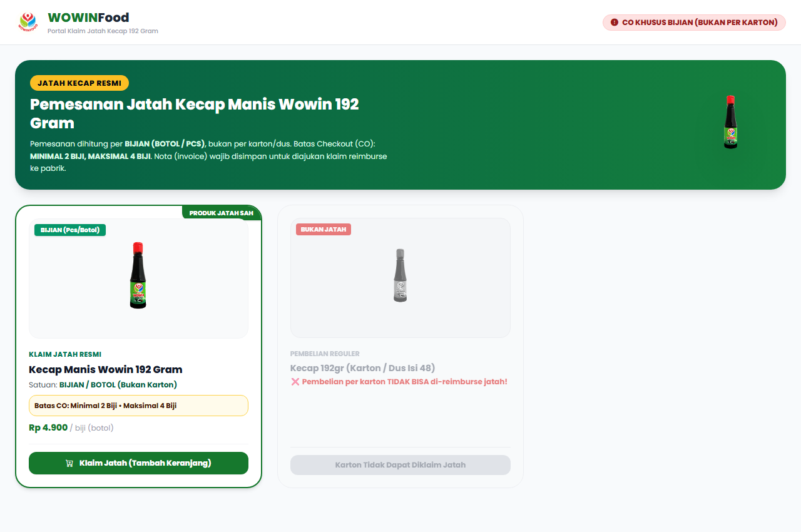
Task: Click the red warning icon in the CO badge
Action: [615, 23]
